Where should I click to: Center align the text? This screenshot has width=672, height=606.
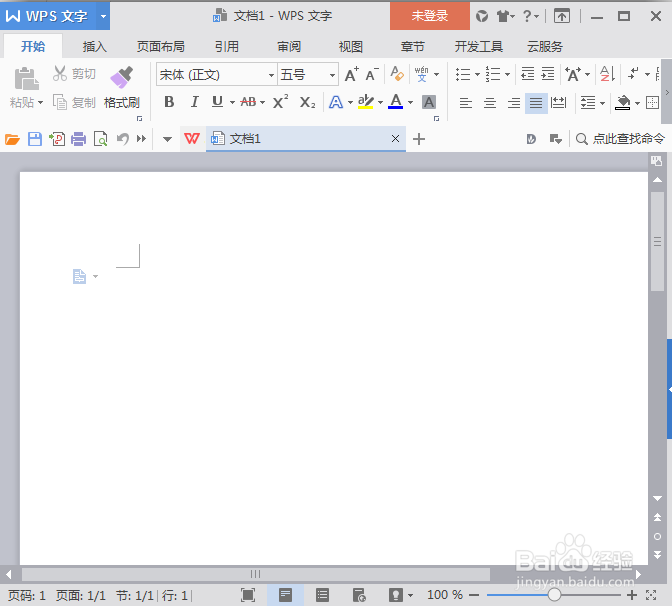pyautogui.click(x=490, y=103)
